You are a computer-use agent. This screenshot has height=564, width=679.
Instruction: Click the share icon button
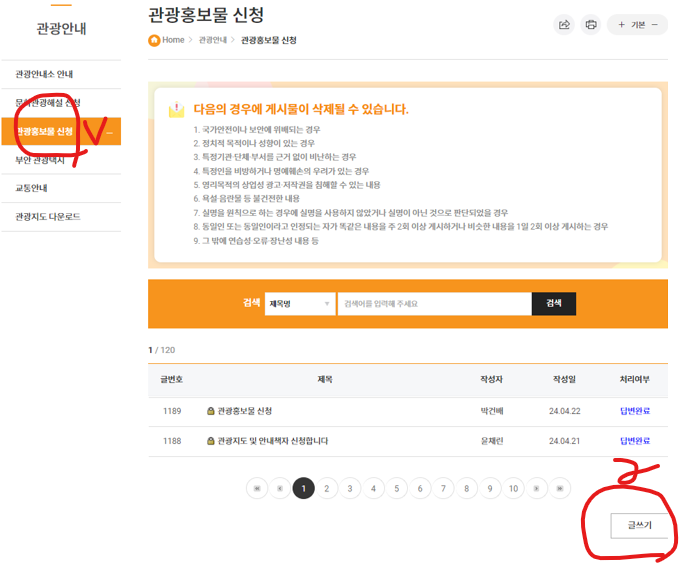coord(564,25)
